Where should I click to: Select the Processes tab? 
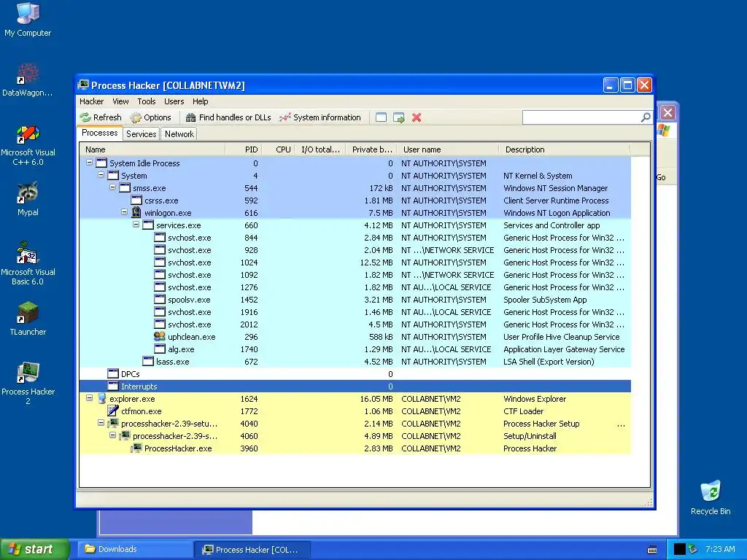coord(99,133)
